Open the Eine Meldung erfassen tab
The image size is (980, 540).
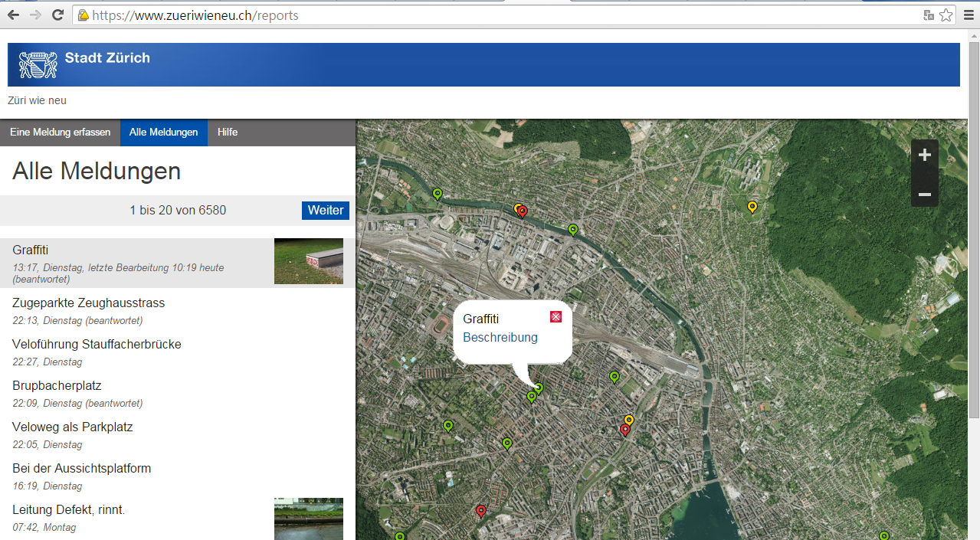(60, 133)
